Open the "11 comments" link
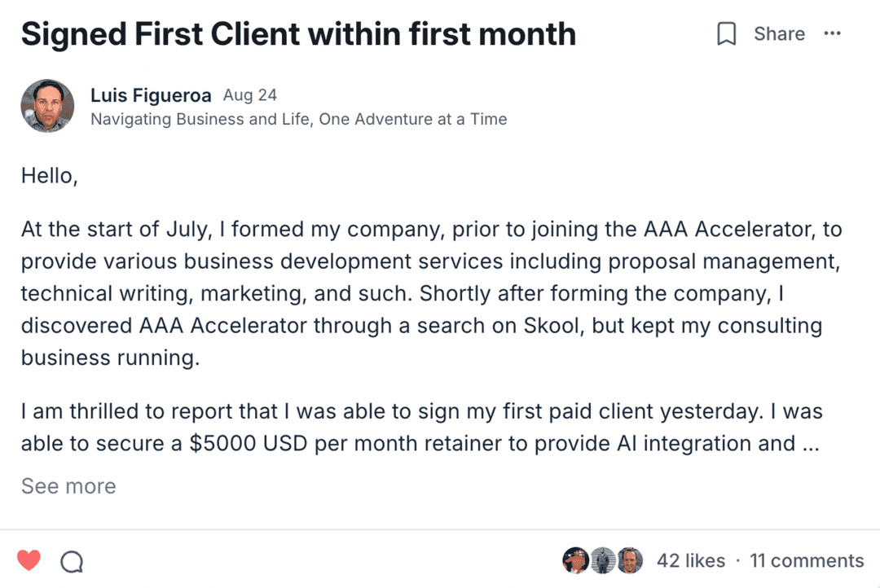 pos(806,561)
